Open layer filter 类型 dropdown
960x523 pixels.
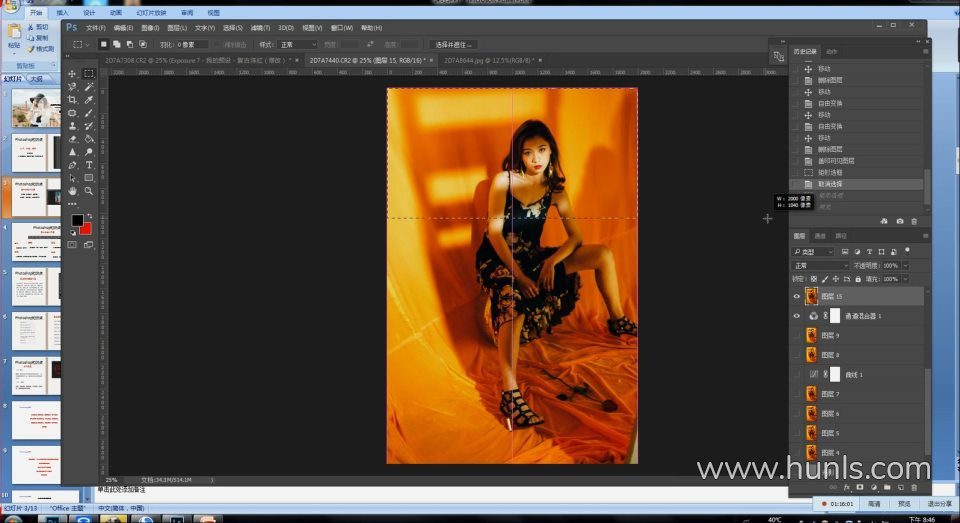point(813,252)
